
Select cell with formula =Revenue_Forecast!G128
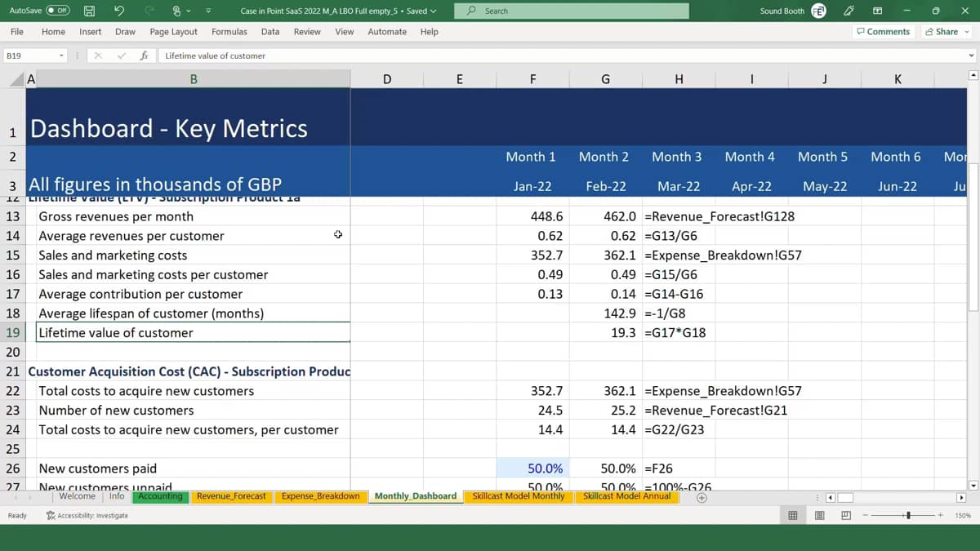coord(679,216)
